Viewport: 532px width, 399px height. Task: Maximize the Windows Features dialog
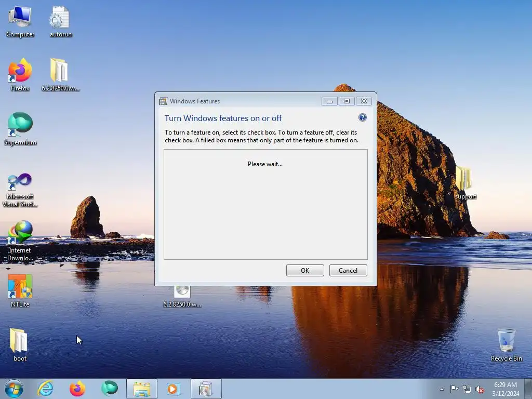click(347, 101)
